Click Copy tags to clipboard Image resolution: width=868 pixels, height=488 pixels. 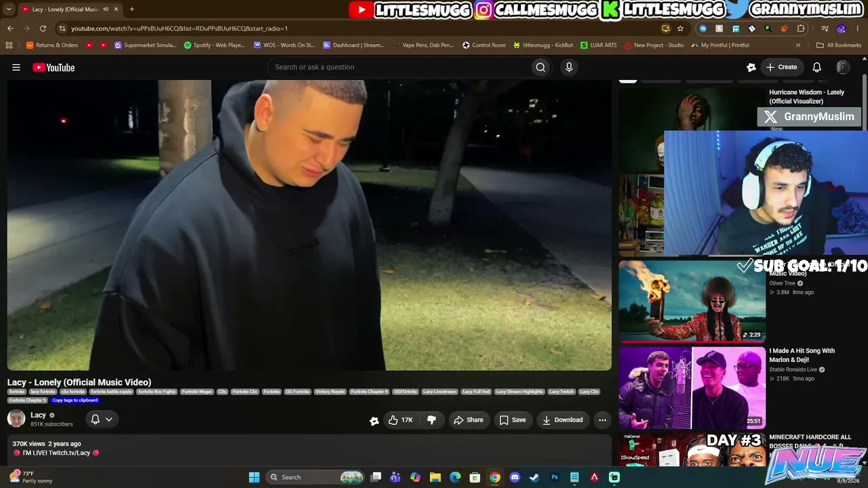pyautogui.click(x=75, y=401)
